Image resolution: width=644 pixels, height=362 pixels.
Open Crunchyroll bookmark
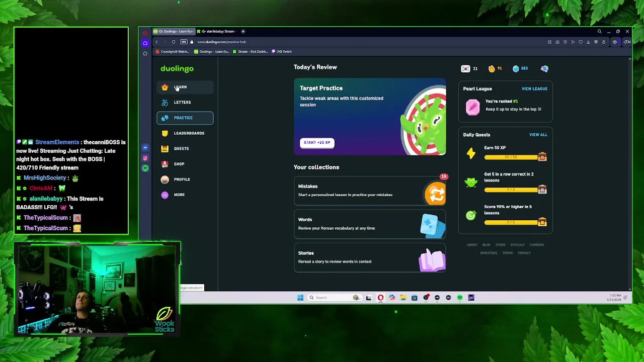[x=173, y=51]
